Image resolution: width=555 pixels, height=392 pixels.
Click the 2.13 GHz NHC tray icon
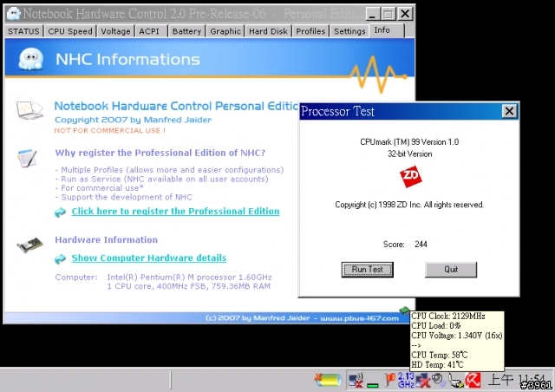coord(406,380)
